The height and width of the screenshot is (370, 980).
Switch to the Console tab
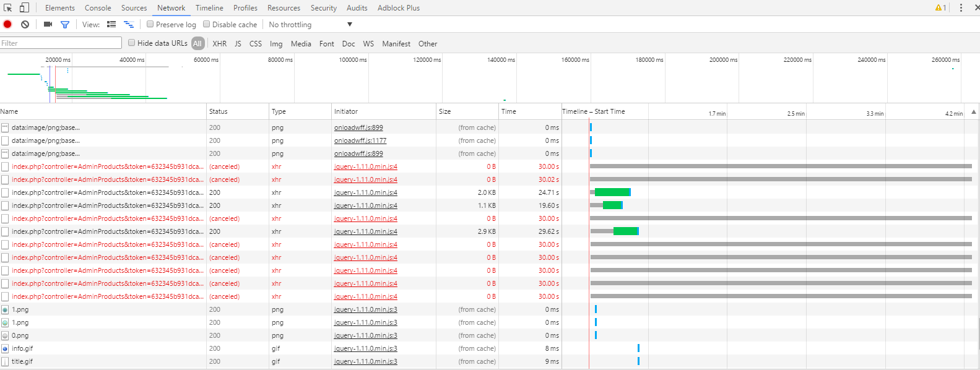click(x=98, y=8)
